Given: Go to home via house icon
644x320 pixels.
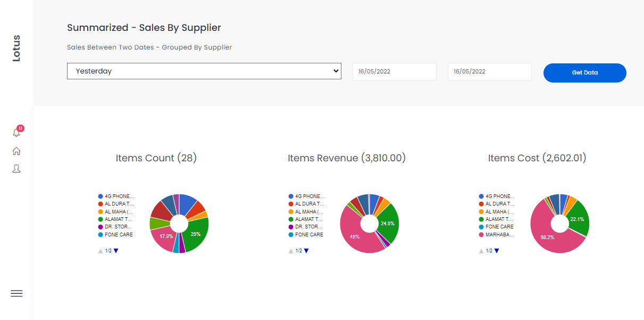Looking at the screenshot, I should (16, 151).
